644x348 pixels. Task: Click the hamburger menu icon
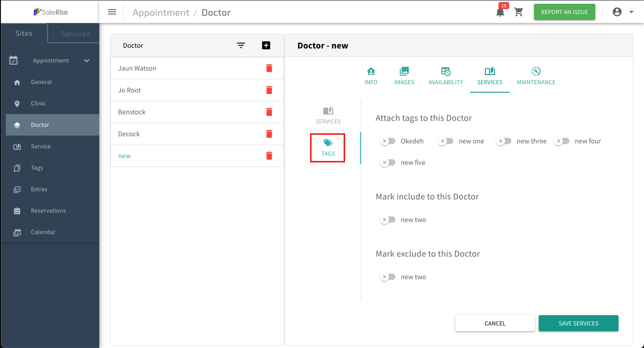coord(112,12)
